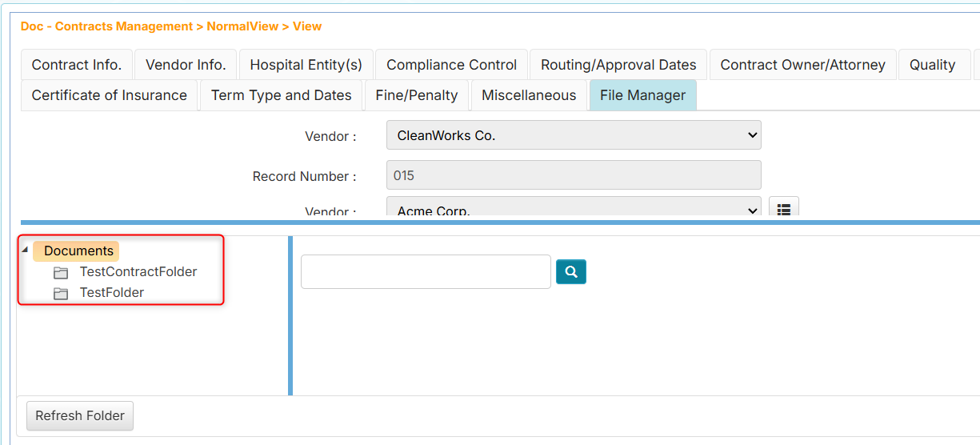This screenshot has height=445, width=980.
Task: Go to the Compliance Control tab
Action: (452, 65)
